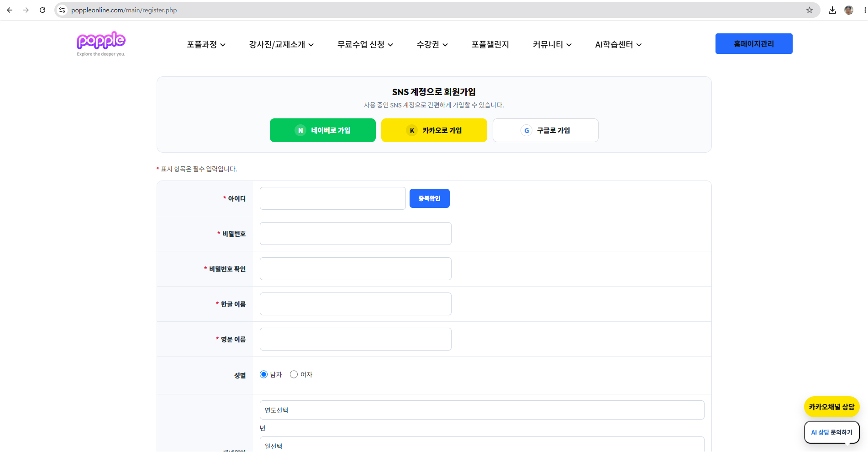Bookmark this page with the star icon
This screenshot has height=452, width=868.
tap(810, 10)
